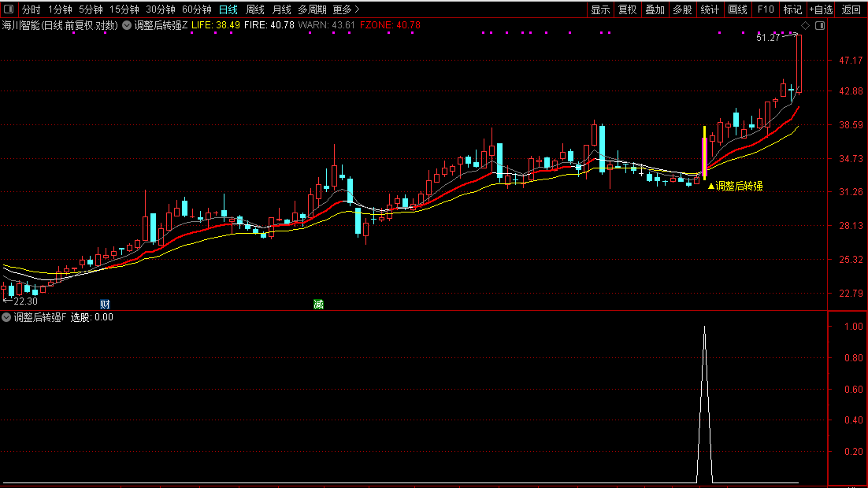The image size is (868, 488).
Task: Expand the 调整后转强F indicator dropdown
Action: point(6,317)
